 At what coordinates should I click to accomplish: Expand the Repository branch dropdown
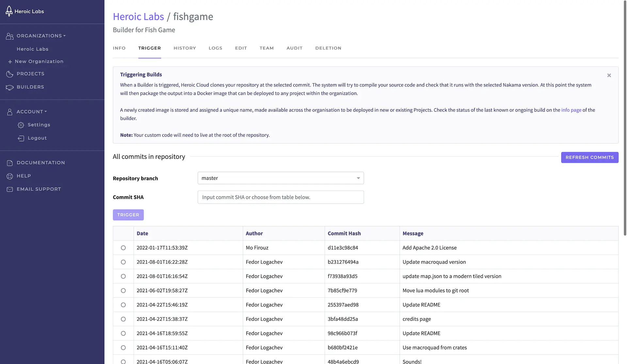click(358, 178)
